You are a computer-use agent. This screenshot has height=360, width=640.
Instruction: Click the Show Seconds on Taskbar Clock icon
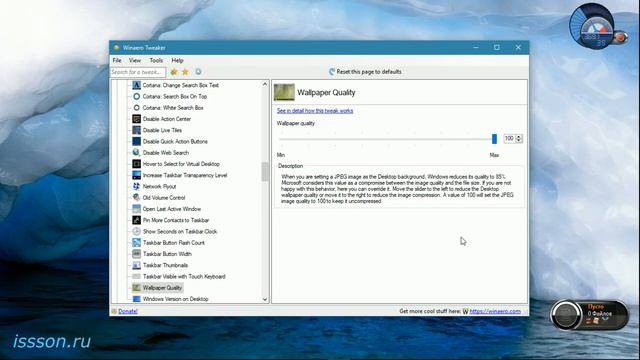coord(136,231)
